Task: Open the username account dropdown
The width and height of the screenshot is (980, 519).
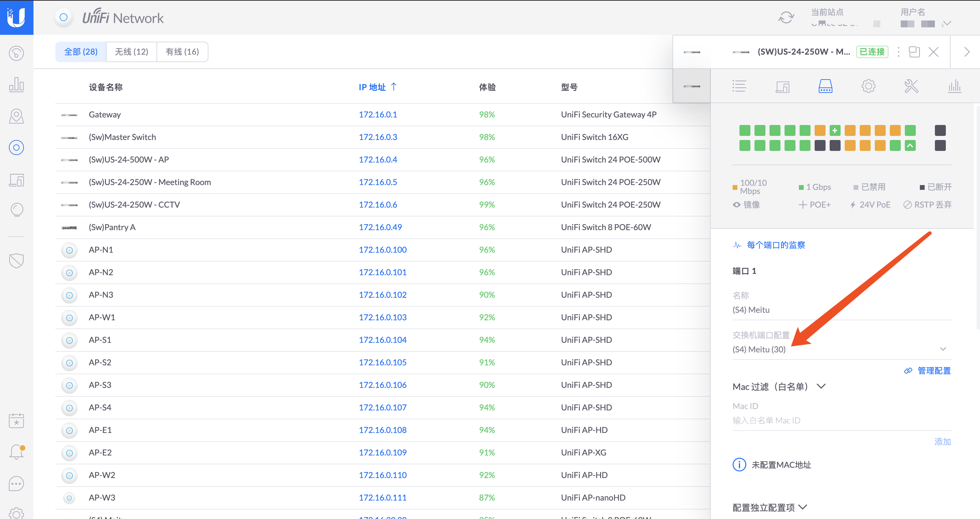Action: tap(947, 24)
